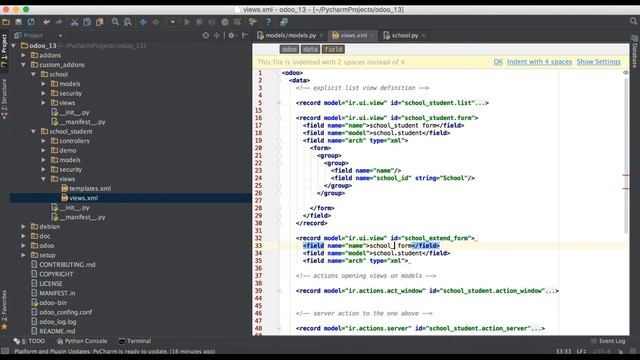The width and height of the screenshot is (640, 360).
Task: Toggle the Favorites tool window
Action: pyautogui.click(x=4, y=309)
